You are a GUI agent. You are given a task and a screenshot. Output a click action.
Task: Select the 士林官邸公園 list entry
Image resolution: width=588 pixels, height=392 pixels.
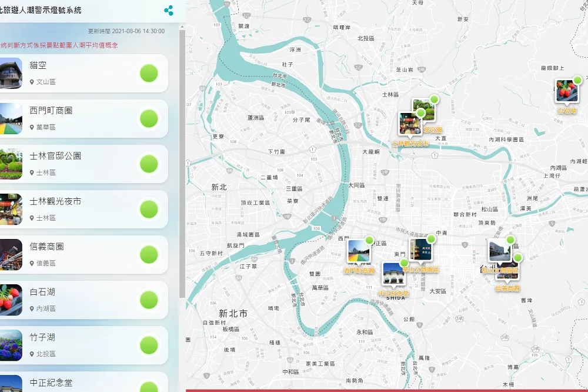click(x=83, y=164)
